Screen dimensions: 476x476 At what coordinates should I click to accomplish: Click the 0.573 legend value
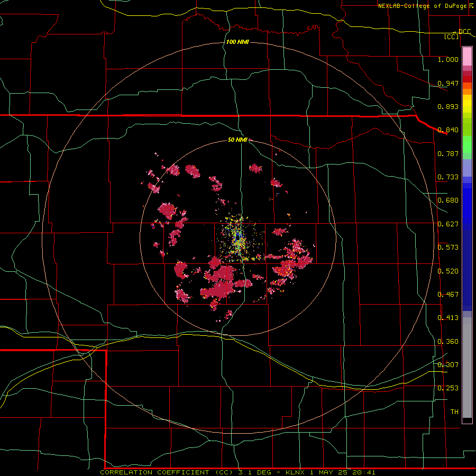click(x=448, y=248)
